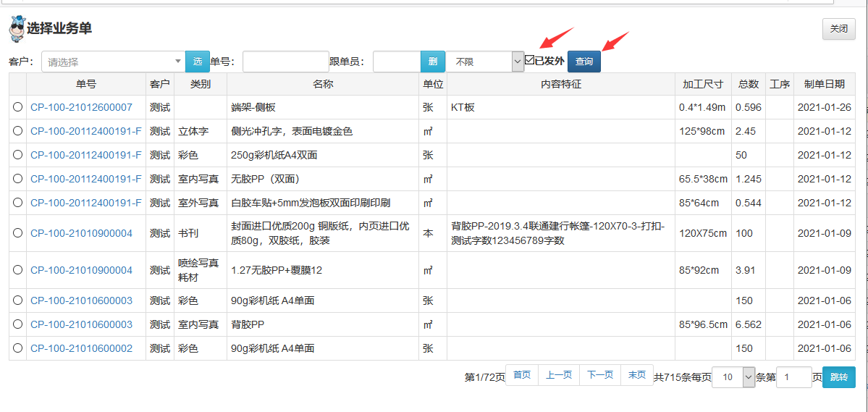Open order link in the 立体字 row
Image resolution: width=868 pixels, height=412 pixels.
(86, 131)
